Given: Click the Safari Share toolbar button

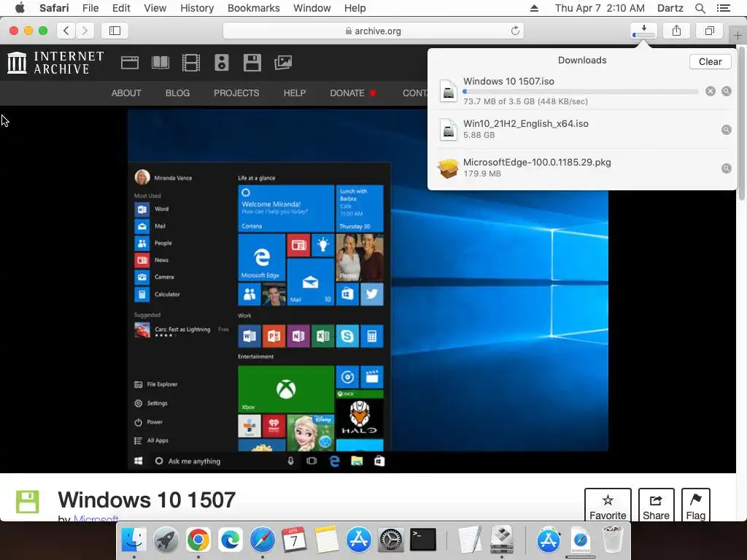Looking at the screenshot, I should pos(676,31).
